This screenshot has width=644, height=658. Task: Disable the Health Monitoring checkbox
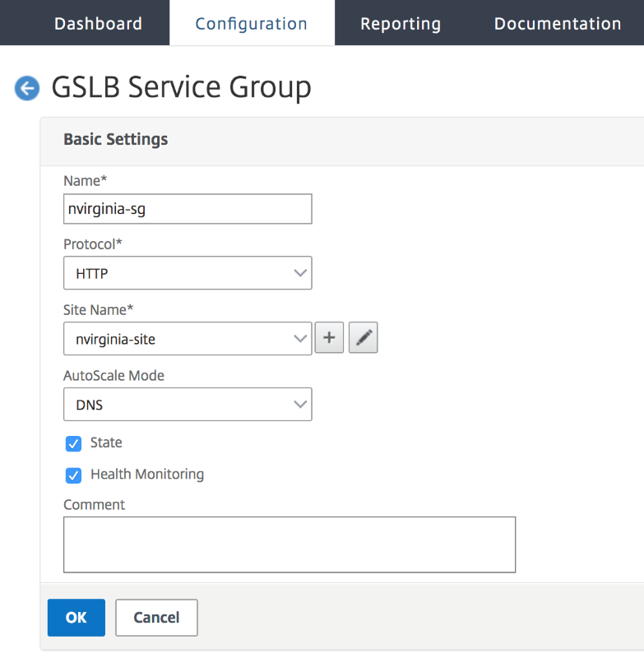[x=74, y=475]
